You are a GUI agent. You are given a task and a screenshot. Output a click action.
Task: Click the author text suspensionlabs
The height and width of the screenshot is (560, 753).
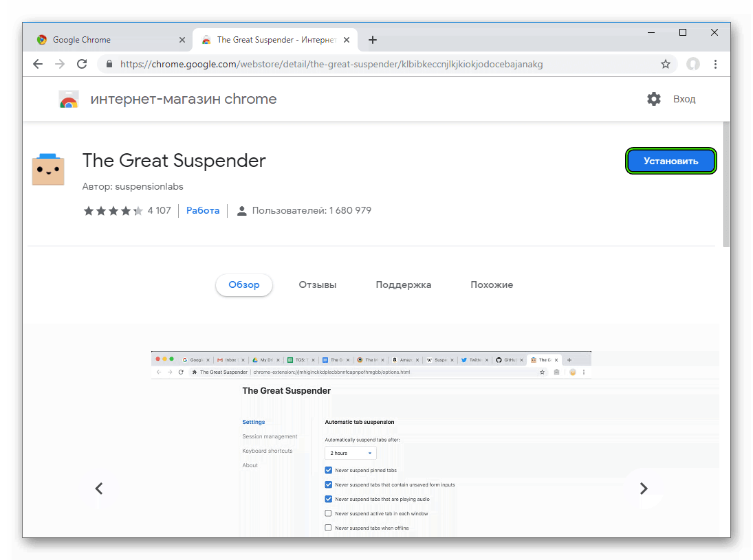coord(149,186)
